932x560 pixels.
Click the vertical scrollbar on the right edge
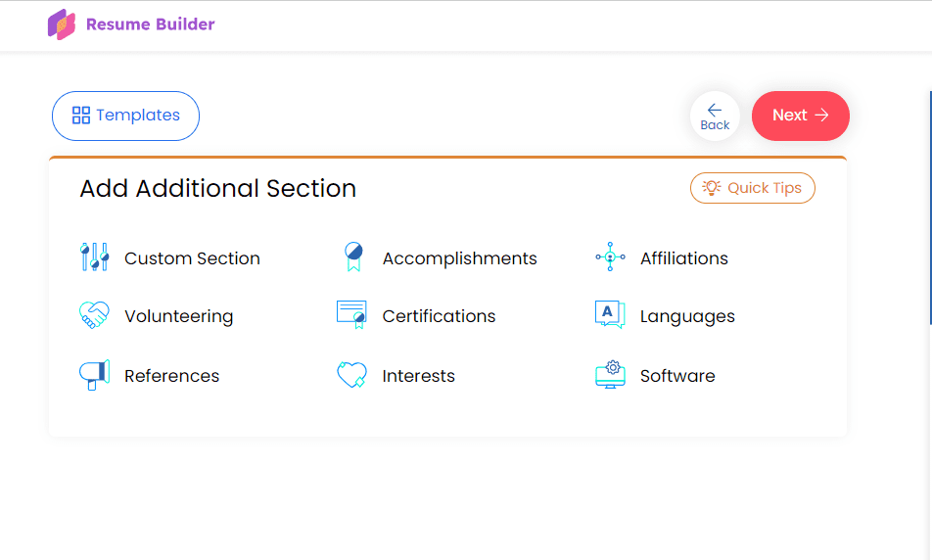pyautogui.click(x=929, y=208)
